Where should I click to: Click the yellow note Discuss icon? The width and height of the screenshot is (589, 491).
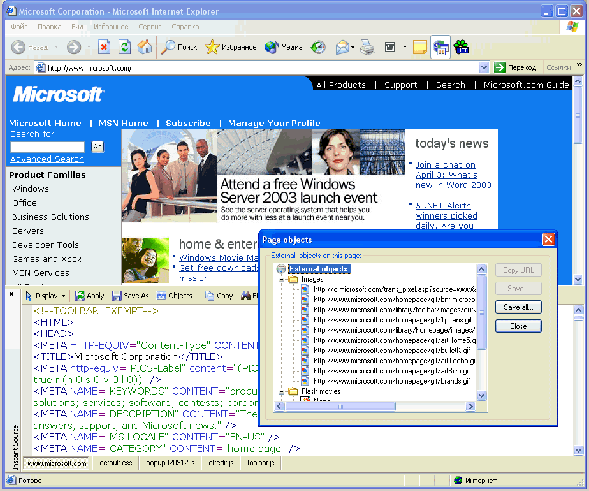[x=420, y=47]
